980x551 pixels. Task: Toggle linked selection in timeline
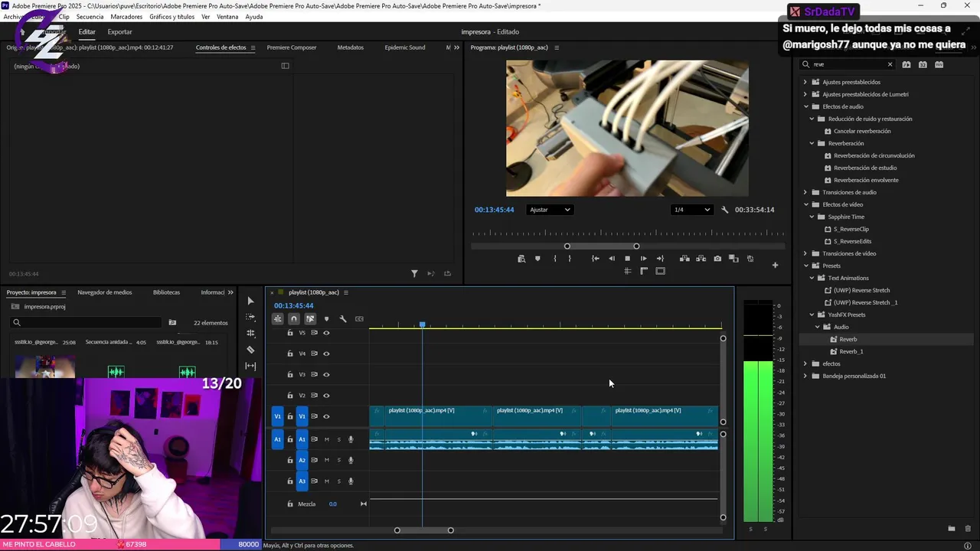[x=310, y=319]
